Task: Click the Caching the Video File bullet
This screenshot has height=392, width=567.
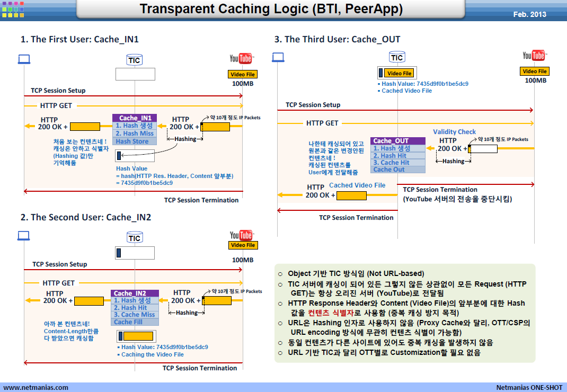Action: (150, 354)
